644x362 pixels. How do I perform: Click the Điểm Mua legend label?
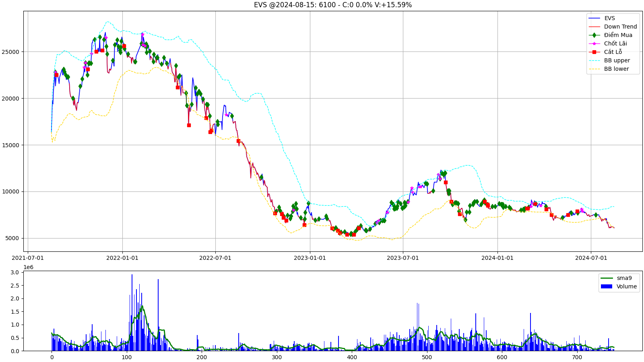[618, 35]
